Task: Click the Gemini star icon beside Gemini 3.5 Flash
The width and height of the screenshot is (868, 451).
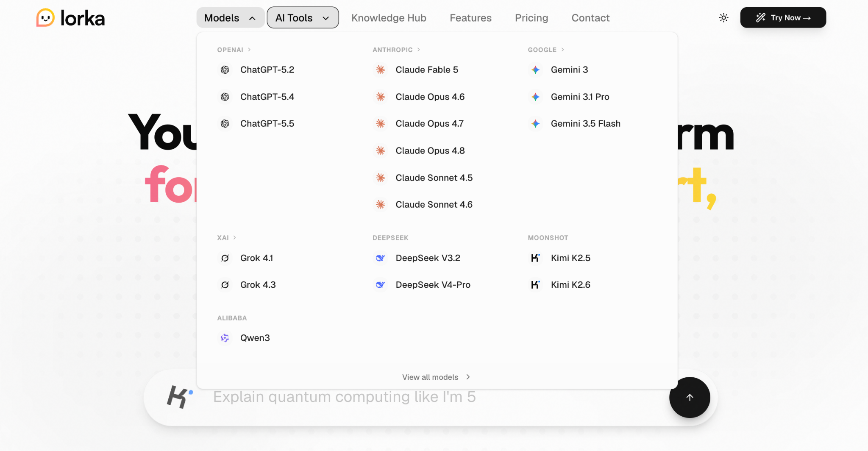Action: coord(536,123)
